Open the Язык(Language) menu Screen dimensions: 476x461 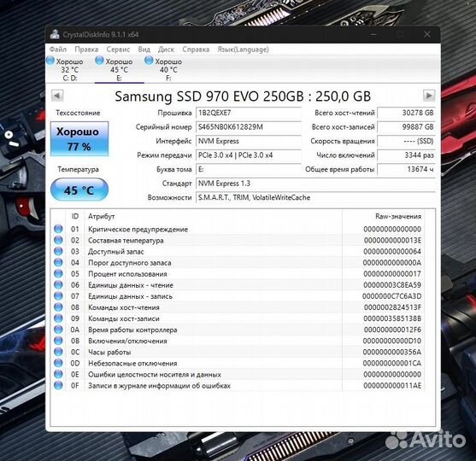[x=243, y=50]
